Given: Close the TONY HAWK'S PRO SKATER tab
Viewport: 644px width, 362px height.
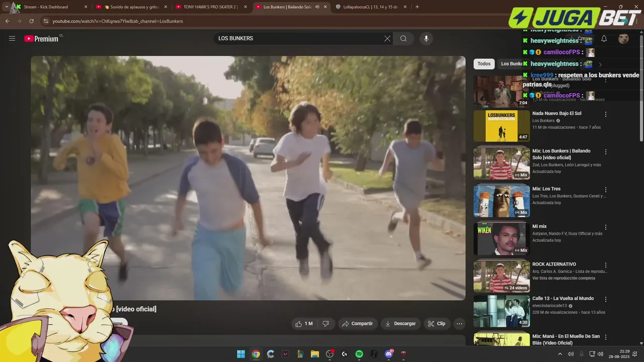Looking at the screenshot, I should pos(246,7).
